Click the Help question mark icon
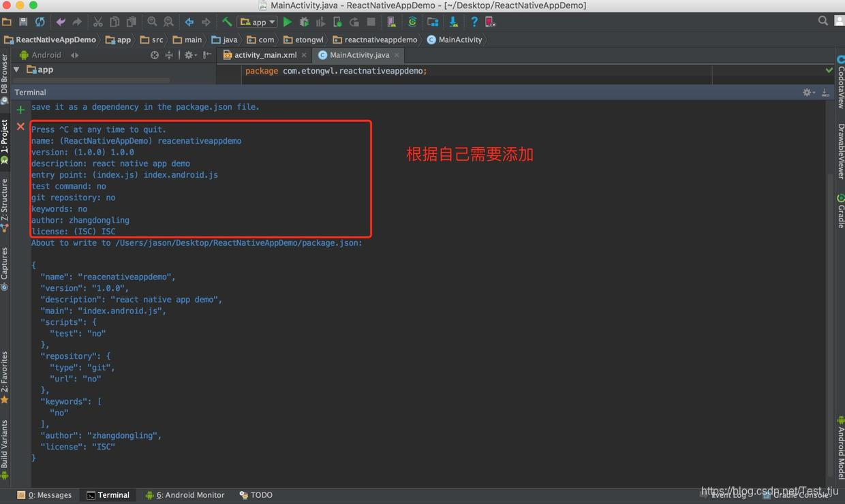 point(474,22)
